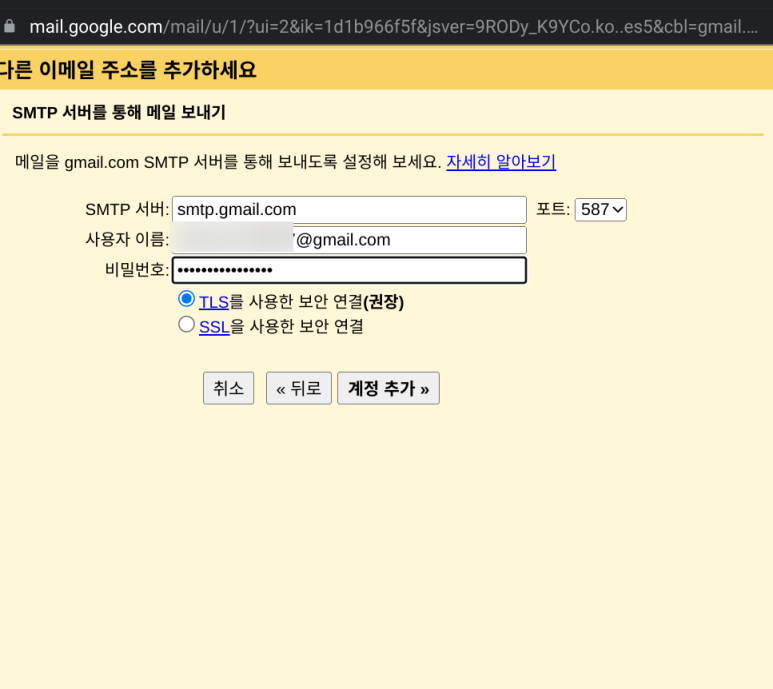The height and width of the screenshot is (689, 773).
Task: Select the SSL secure connection radio
Action: coord(186,324)
